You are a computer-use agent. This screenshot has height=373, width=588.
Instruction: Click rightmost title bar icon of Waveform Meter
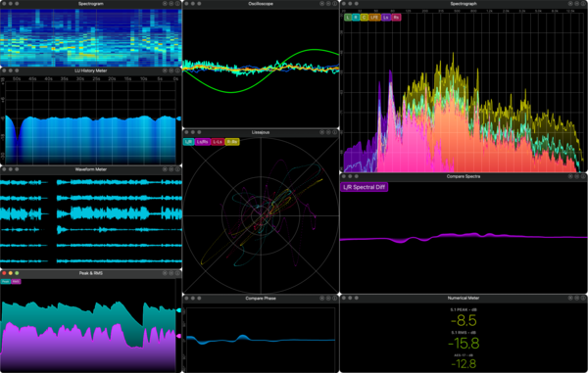(177, 169)
